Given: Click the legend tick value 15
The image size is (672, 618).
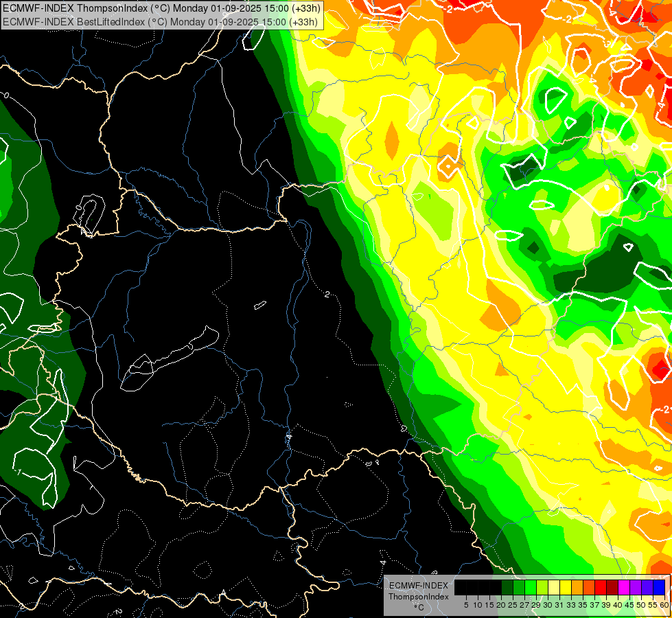Looking at the screenshot, I should [490, 605].
